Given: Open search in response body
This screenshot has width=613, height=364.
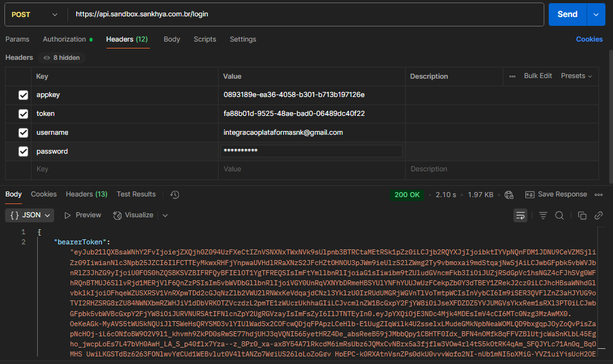Looking at the screenshot, I should (x=559, y=215).
